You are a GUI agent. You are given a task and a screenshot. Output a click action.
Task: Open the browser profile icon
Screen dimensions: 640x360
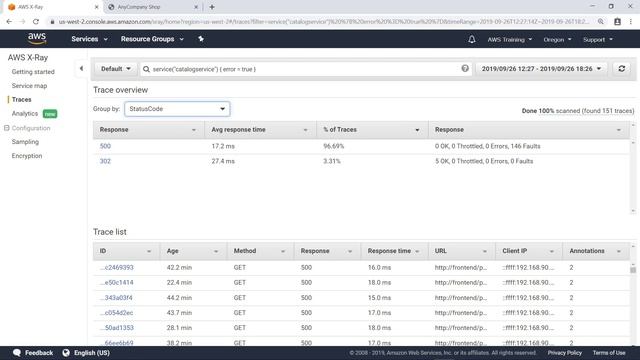[617, 22]
